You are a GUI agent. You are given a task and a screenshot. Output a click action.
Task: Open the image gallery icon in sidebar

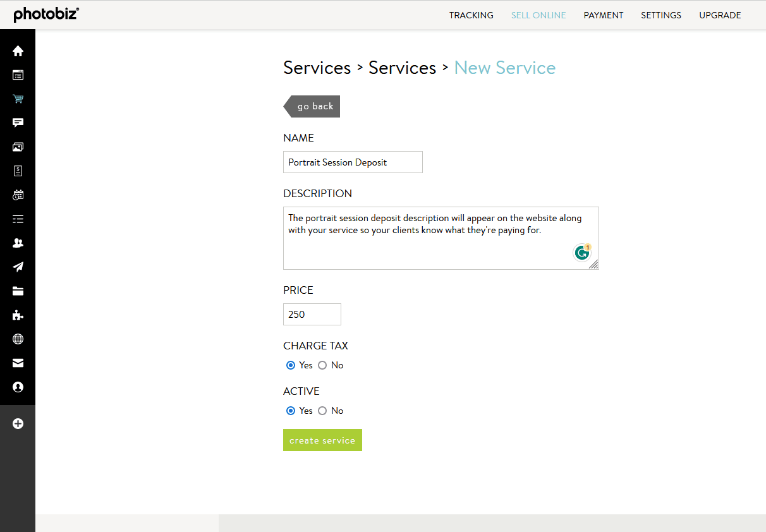tap(18, 147)
